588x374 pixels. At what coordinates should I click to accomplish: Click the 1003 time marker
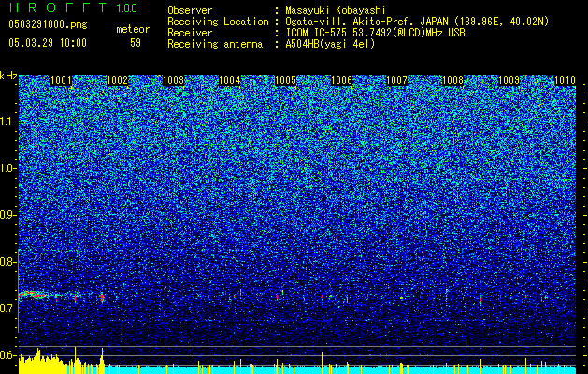(x=174, y=80)
